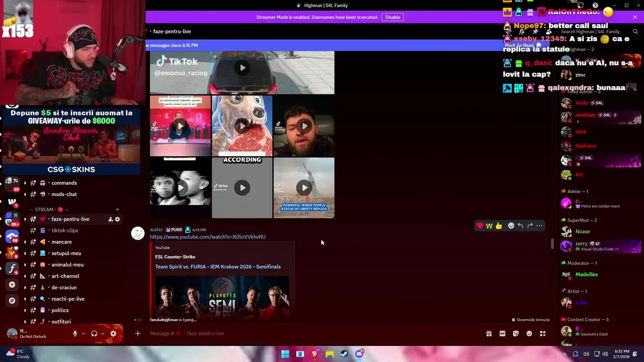Open the emoji picker in message bar
644x362 pixels.
point(529,333)
